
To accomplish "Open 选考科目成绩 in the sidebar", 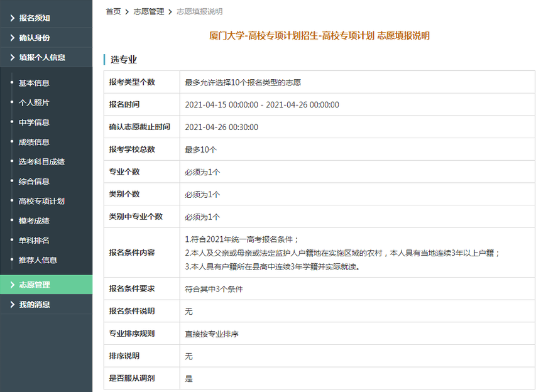I will pos(41,162).
